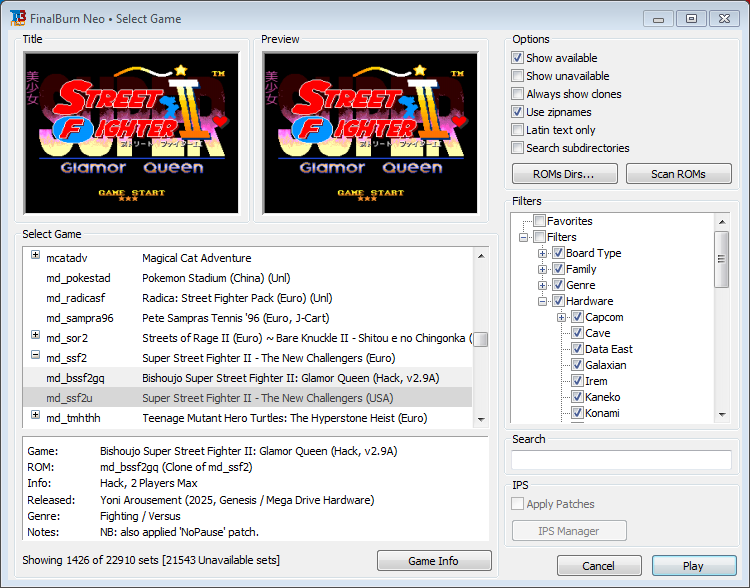
Task: Select Pete Sampras Tennis '96 entry
Action: pos(247,318)
